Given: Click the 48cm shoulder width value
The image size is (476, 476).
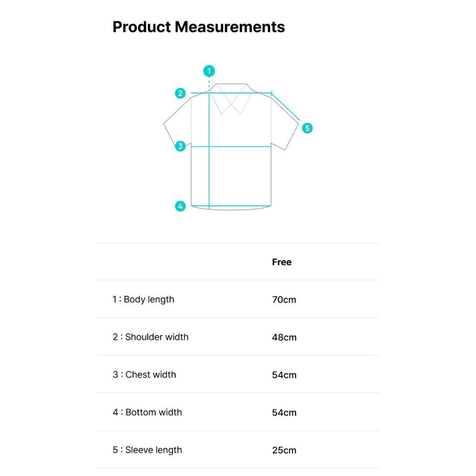Looking at the screenshot, I should tap(284, 337).
